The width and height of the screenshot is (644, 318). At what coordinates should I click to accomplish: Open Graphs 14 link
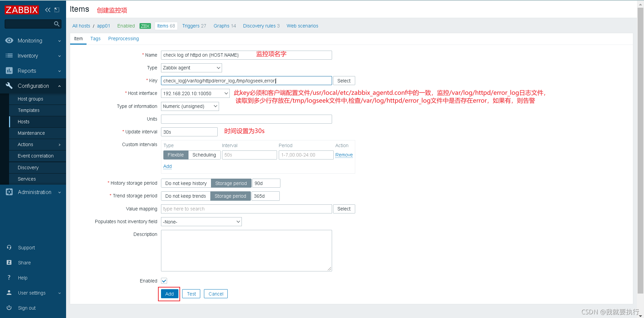click(225, 26)
